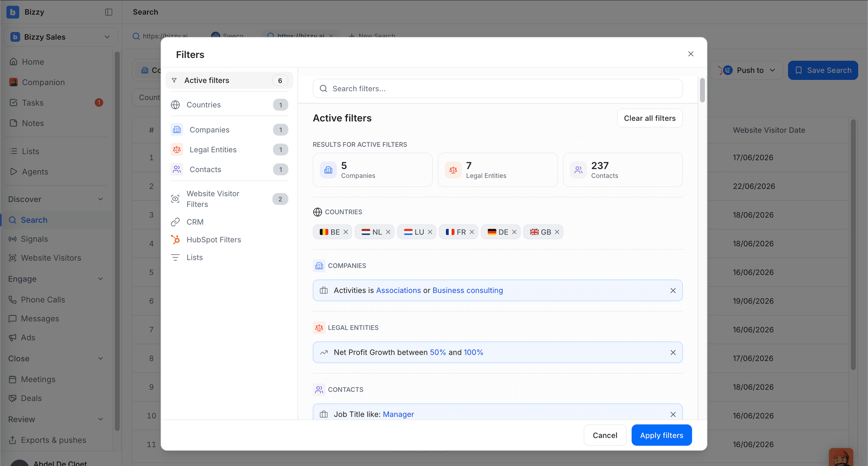The image size is (868, 466).
Task: Remove the Job Title Manager filter
Action: pyautogui.click(x=673, y=414)
